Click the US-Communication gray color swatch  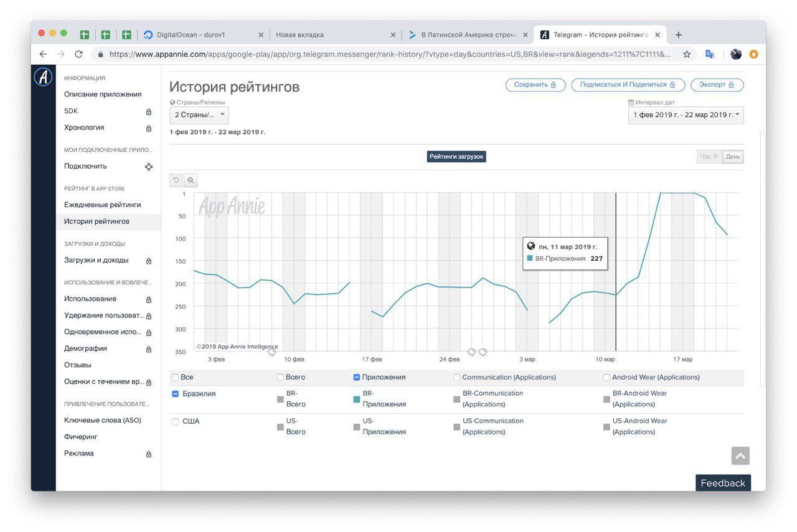coord(457,427)
